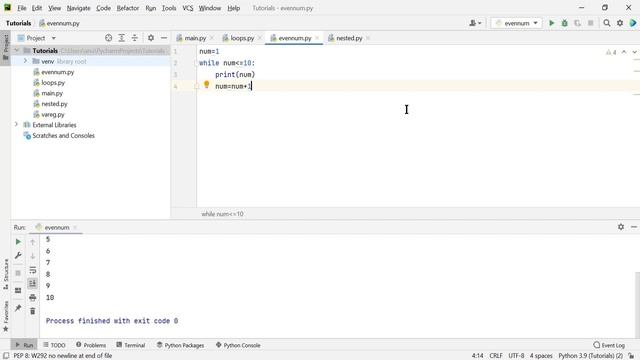This screenshot has width=640, height=360.
Task: Open the Event Log
Action: pos(609,345)
